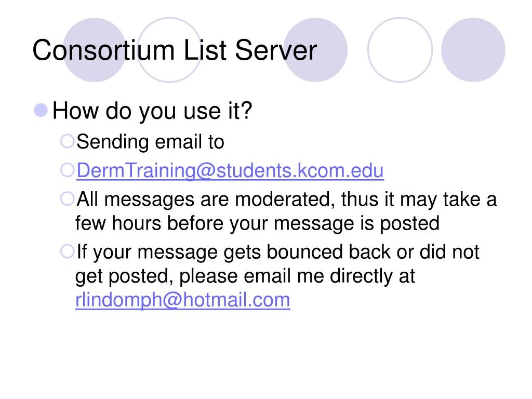The width and height of the screenshot is (532, 399).
Task: Select the outlined circle behind the word 'List'
Action: click(169, 50)
